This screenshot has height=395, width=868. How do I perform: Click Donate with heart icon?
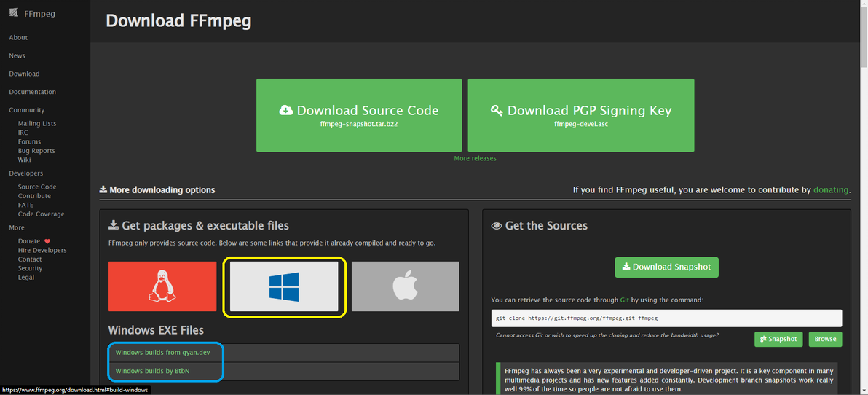tap(29, 241)
